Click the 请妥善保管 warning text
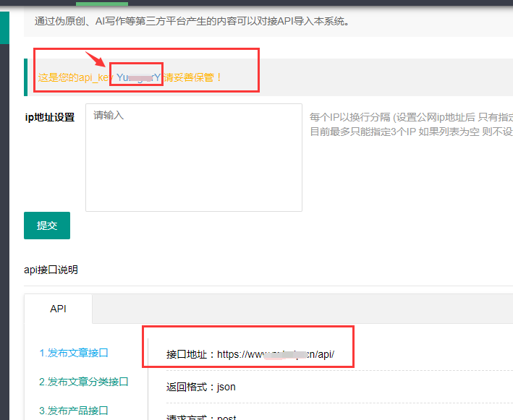This screenshot has width=513, height=420. (x=193, y=77)
